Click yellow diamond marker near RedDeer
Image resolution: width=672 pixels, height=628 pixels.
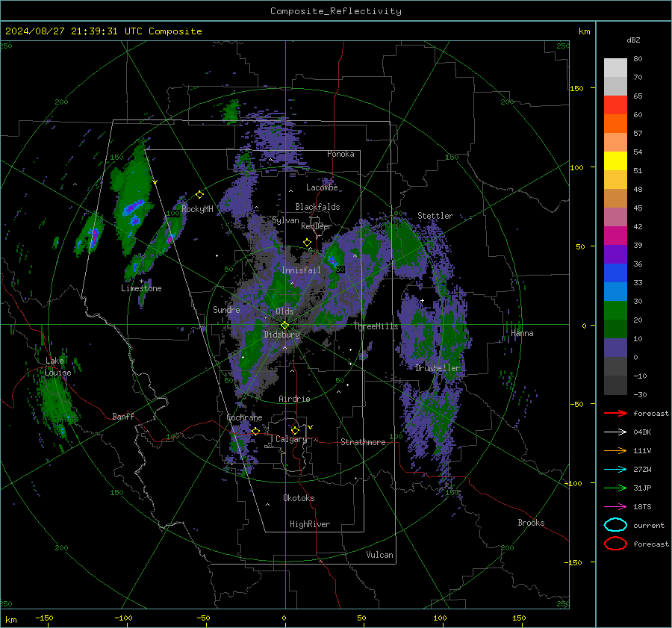point(307,243)
